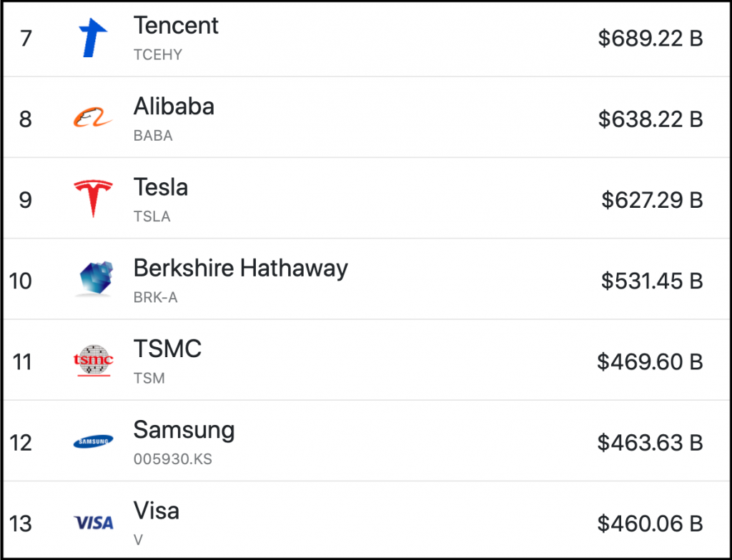Viewport: 732px width, 560px height.
Task: Open the Tesla company link
Action: pos(161,187)
